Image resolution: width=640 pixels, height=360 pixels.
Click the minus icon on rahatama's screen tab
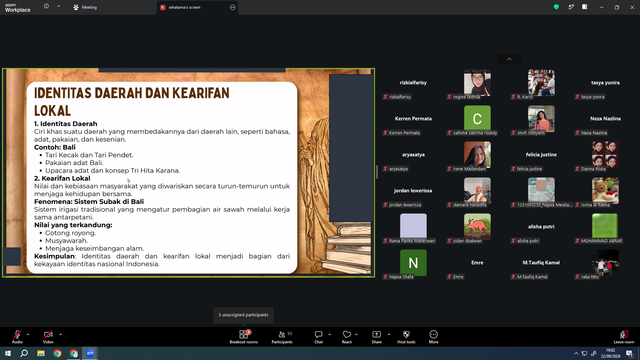233,7
